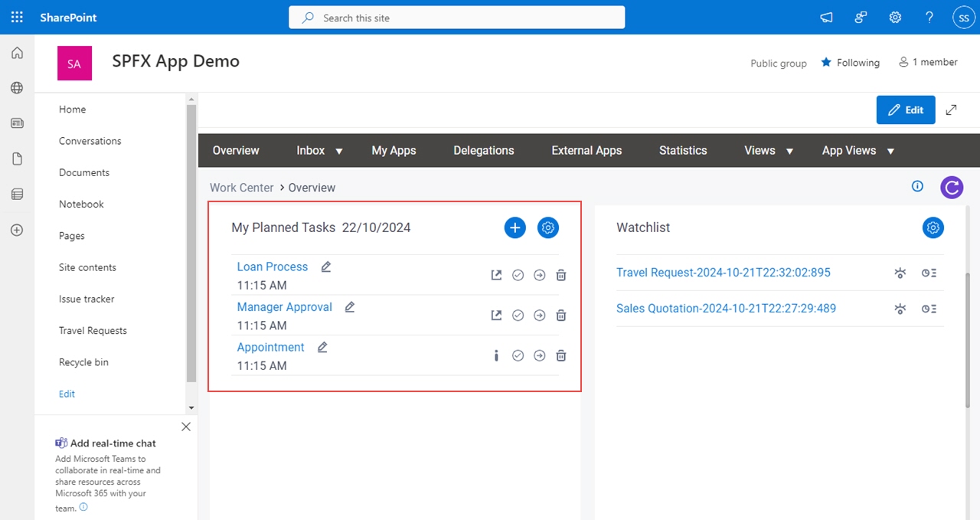The width and height of the screenshot is (980, 520).
Task: Open the My Apps tab
Action: pyautogui.click(x=394, y=150)
